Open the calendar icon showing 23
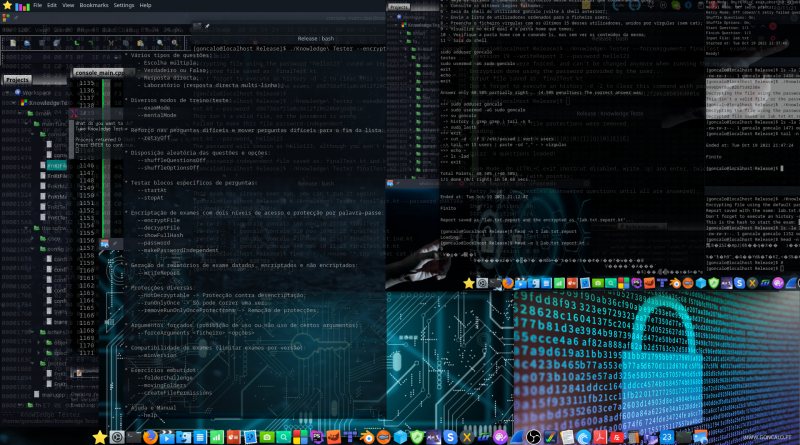 point(667,437)
